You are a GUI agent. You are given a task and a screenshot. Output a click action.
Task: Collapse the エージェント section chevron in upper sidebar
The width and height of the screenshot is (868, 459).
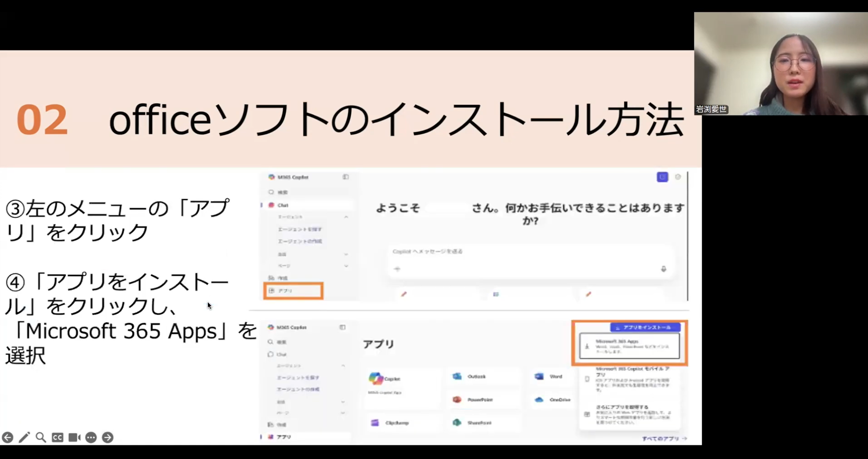point(346,217)
